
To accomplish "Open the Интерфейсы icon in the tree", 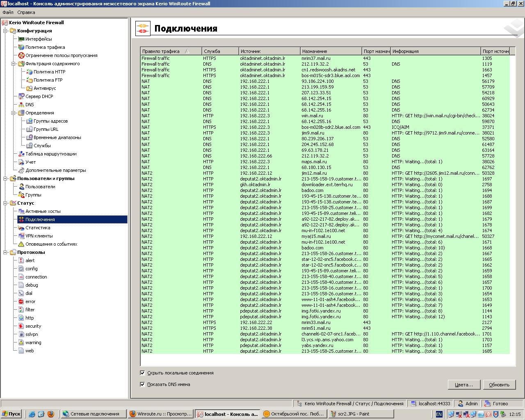I will coord(21,39).
